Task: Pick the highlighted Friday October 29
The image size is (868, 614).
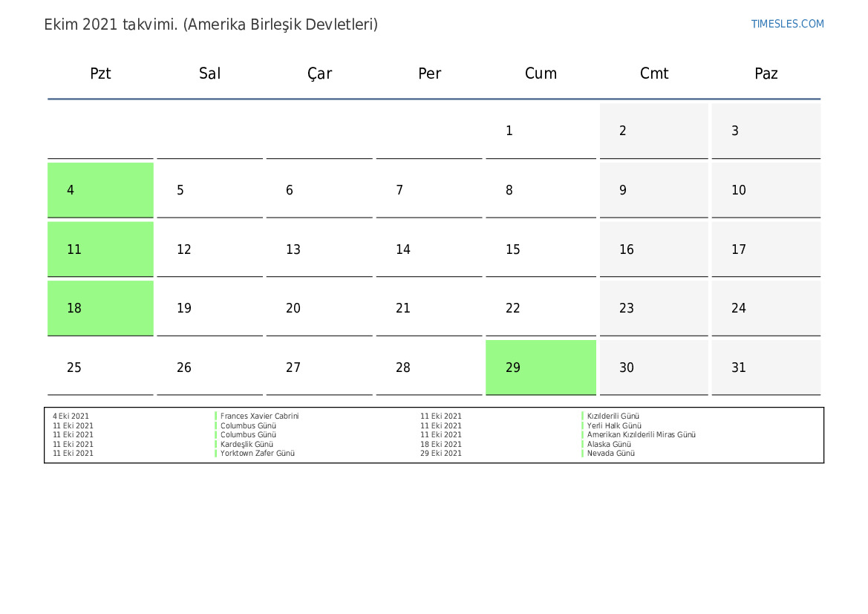Action: tap(541, 368)
